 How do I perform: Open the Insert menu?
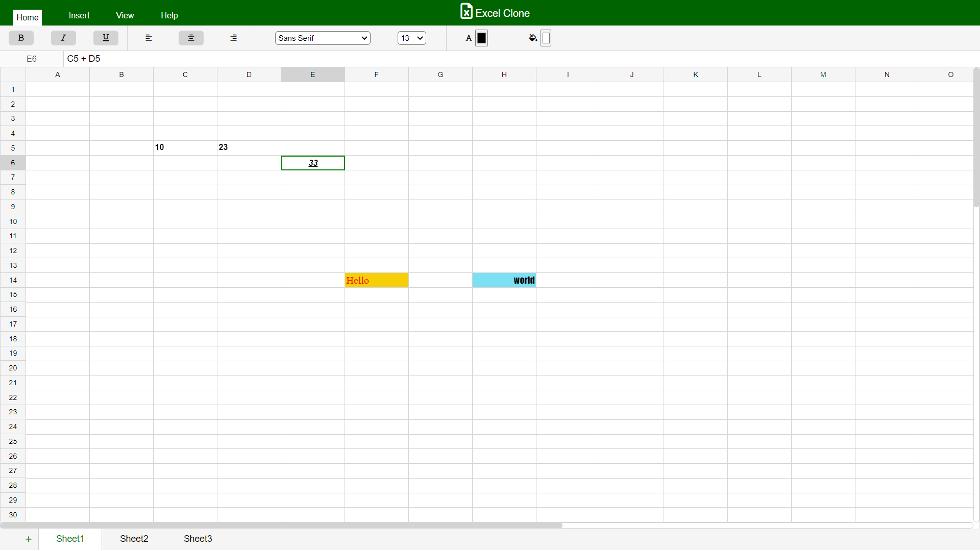pyautogui.click(x=79, y=15)
